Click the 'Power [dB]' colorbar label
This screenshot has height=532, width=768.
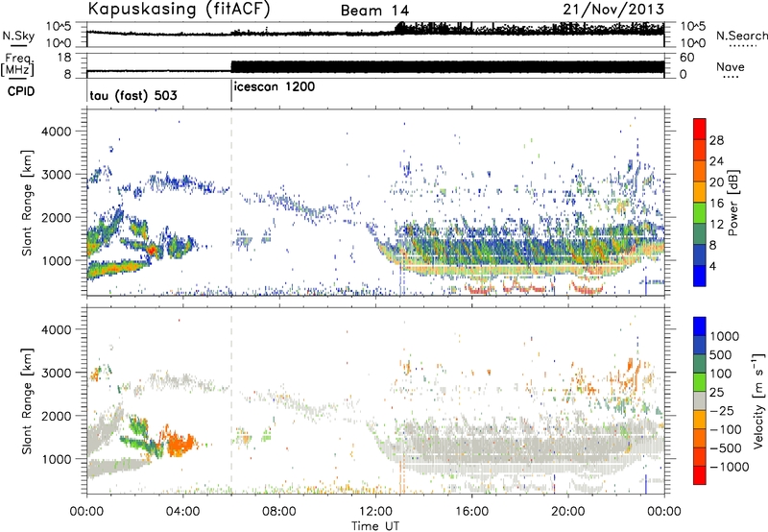tap(732, 203)
